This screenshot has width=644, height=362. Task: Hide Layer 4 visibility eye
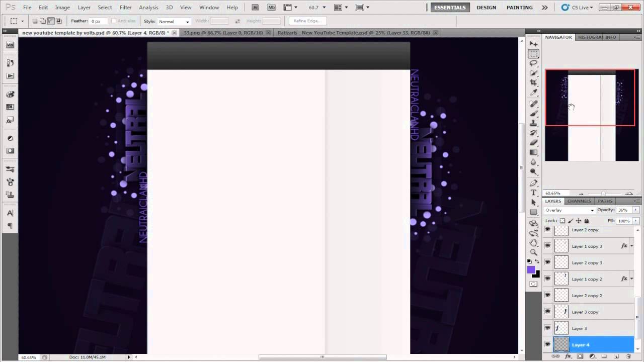(x=547, y=344)
